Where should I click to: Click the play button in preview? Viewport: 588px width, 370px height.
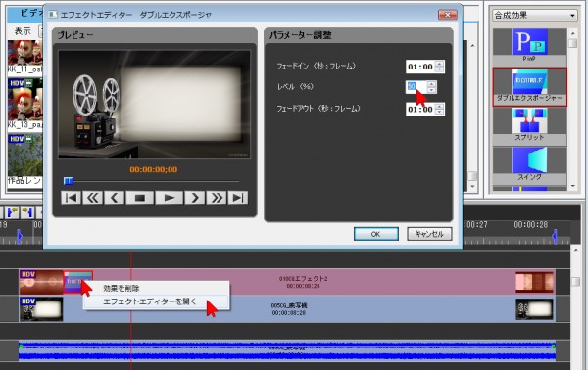point(170,198)
